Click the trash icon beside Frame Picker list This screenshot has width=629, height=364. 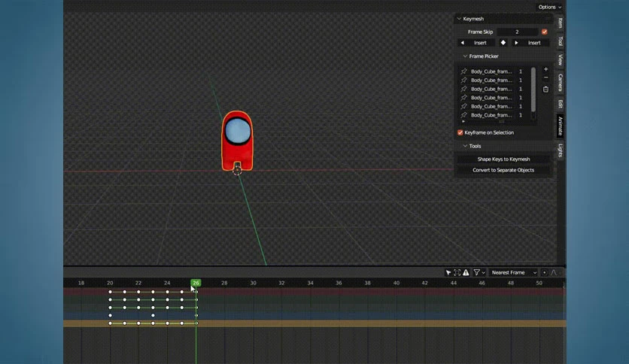tap(545, 89)
